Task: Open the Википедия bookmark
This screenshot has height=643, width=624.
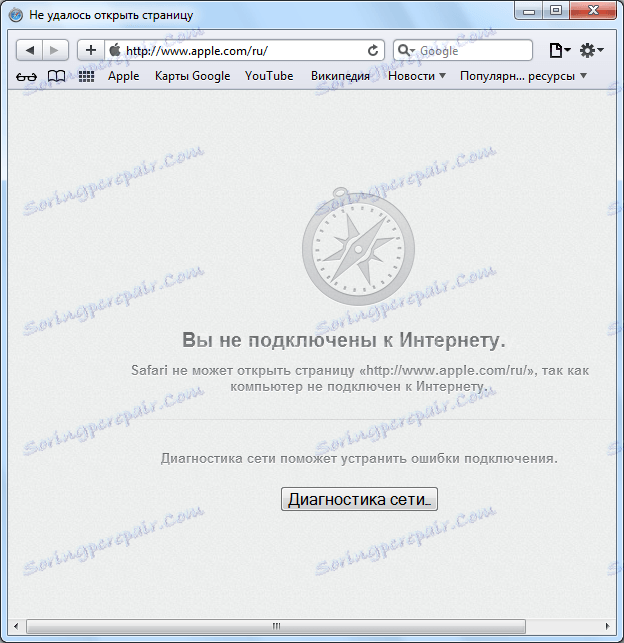Action: pos(340,76)
